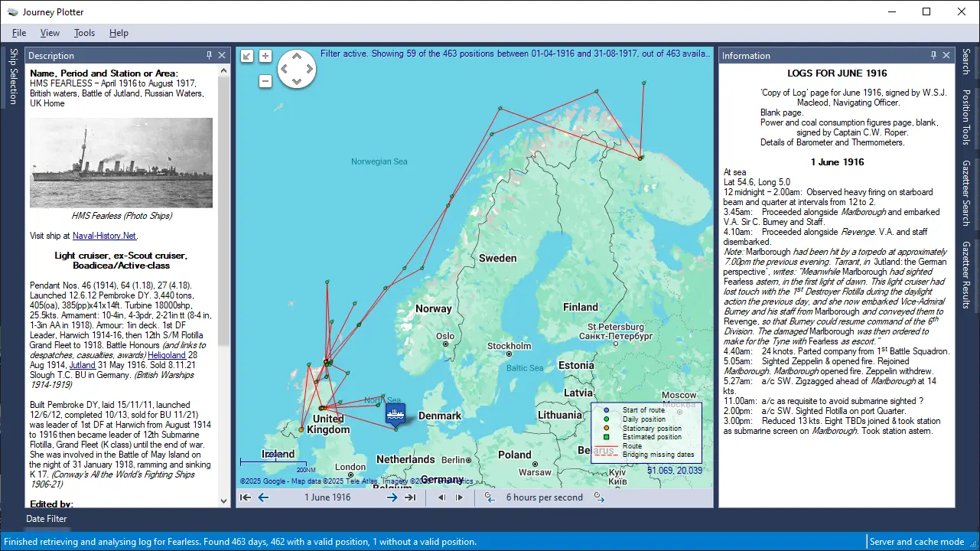
Task: Open the Tools menu
Action: 84,33
